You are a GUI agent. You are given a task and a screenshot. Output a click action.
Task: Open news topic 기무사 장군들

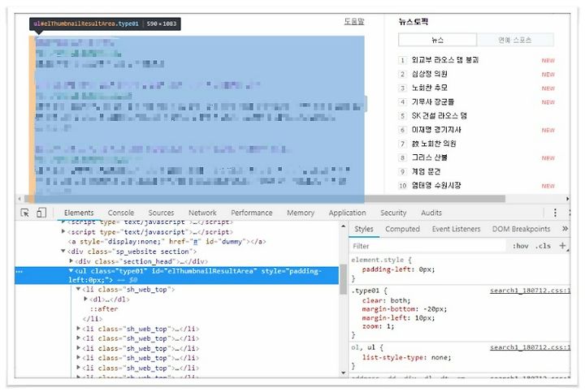point(433,101)
